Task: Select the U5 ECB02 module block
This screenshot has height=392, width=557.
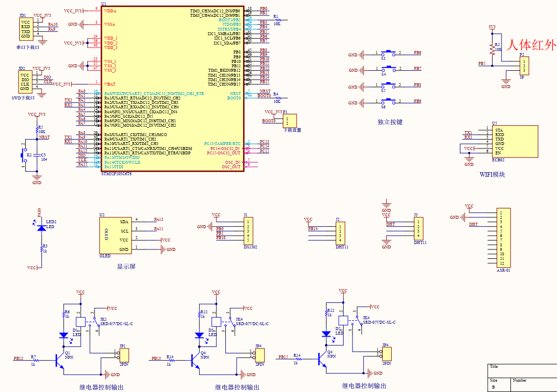Action: coord(515,142)
